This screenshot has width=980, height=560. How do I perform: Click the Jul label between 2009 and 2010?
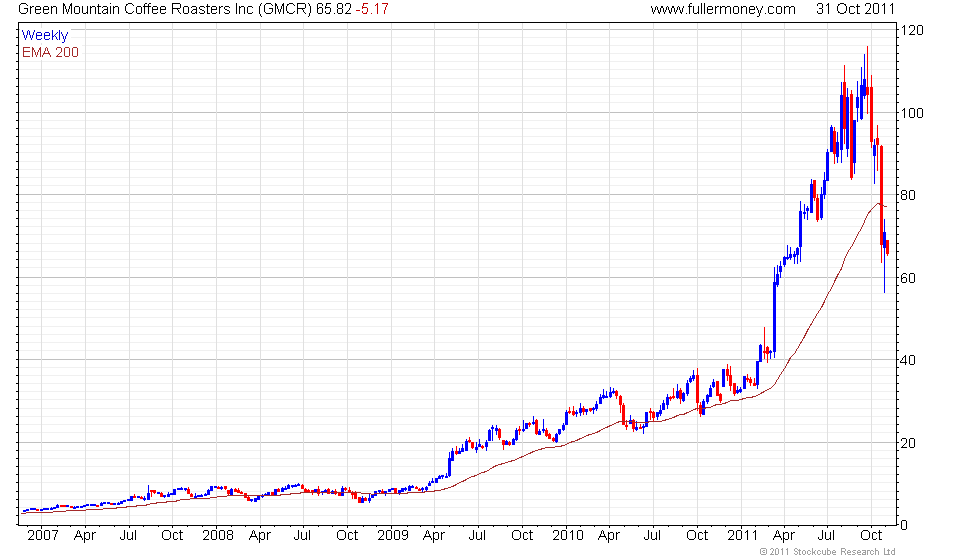click(x=478, y=536)
